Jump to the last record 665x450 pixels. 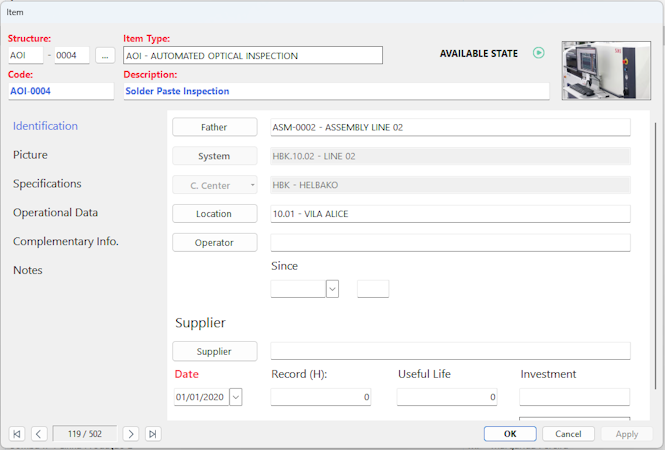(x=153, y=434)
